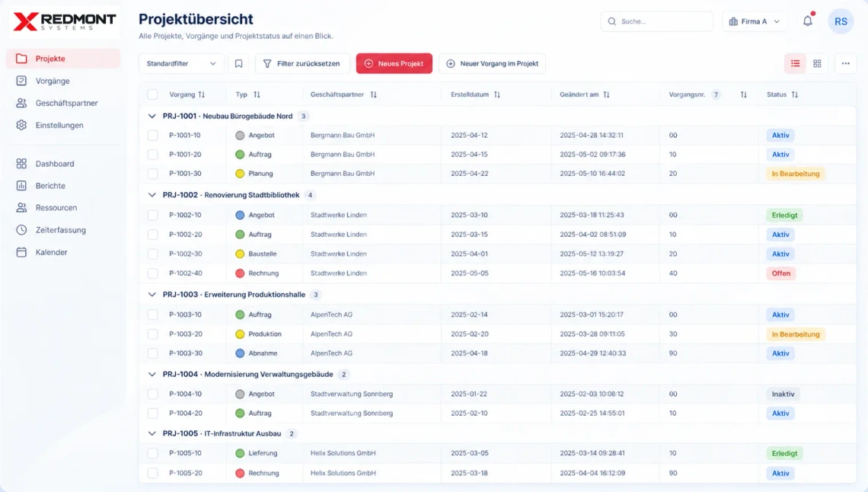Select row P-1002-40 checkbox
Image resolution: width=868 pixels, height=492 pixels.
pos(153,273)
